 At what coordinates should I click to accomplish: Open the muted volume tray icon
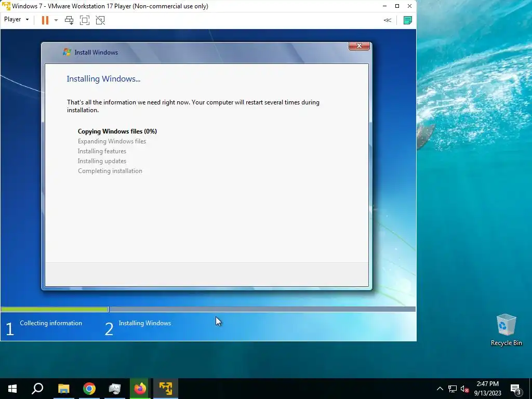click(464, 389)
